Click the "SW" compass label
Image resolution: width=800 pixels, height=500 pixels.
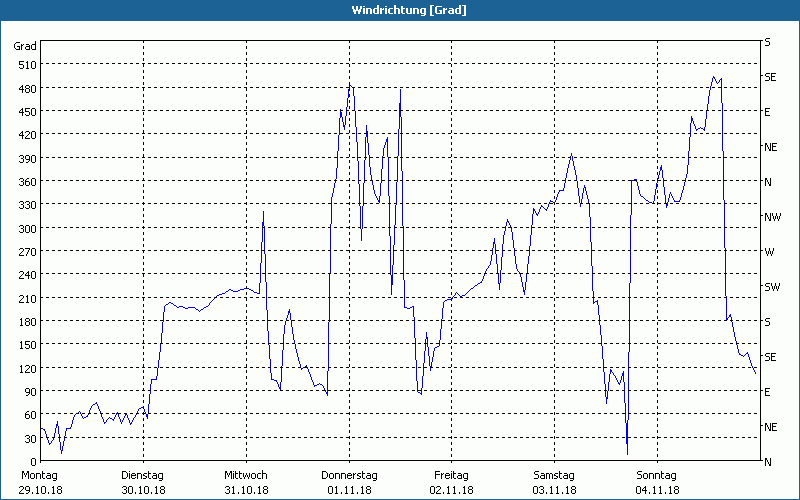click(772, 287)
